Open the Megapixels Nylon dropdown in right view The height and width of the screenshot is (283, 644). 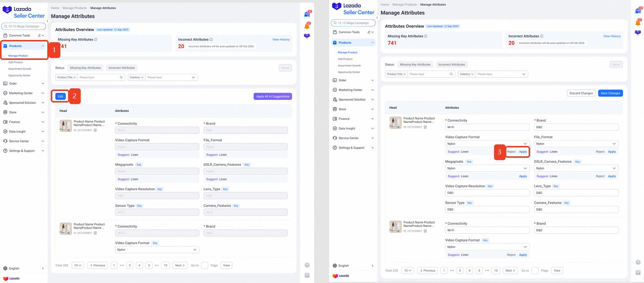coord(488,168)
